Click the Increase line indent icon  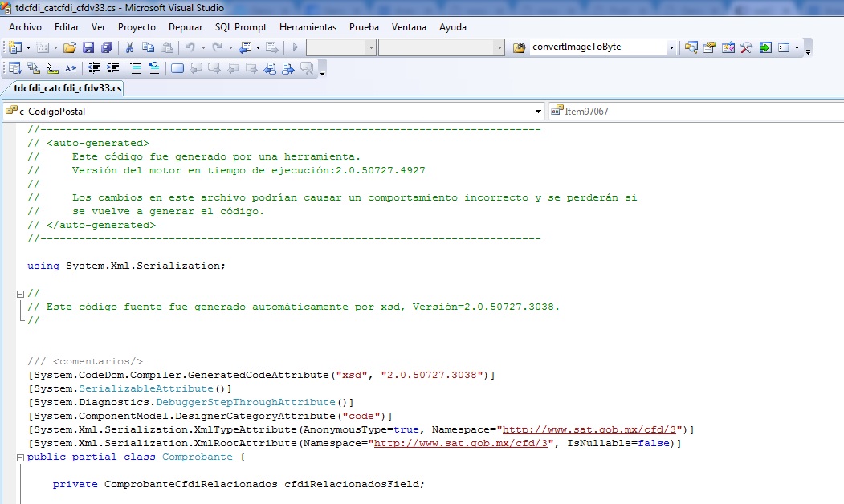coord(112,68)
